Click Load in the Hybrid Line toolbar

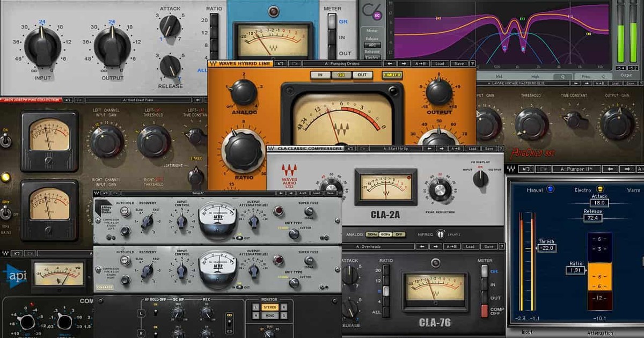tap(440, 63)
